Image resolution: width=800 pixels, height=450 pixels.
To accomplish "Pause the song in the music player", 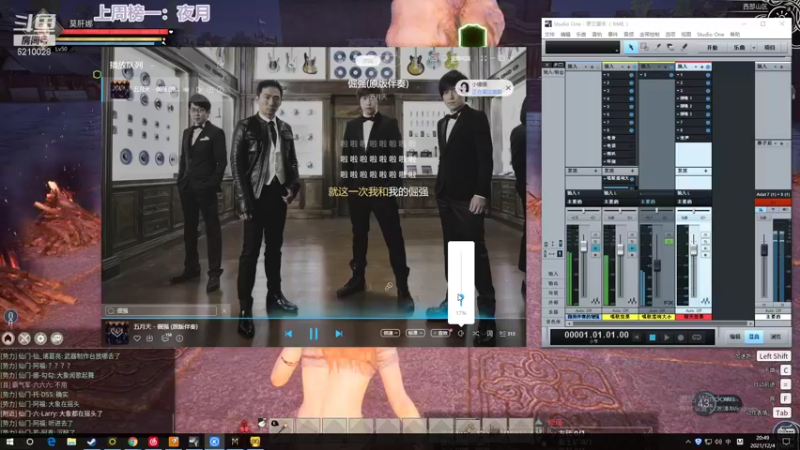I will pyautogui.click(x=313, y=334).
